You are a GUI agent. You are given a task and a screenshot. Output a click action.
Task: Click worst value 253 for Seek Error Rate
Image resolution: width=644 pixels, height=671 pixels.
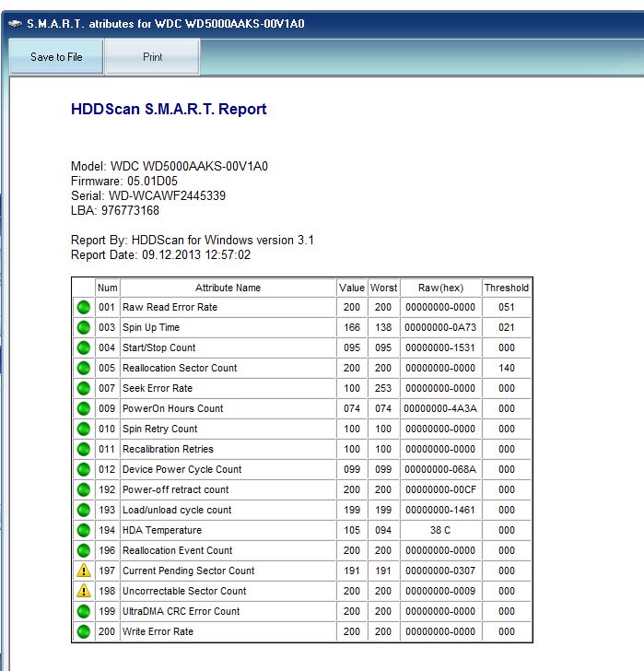(x=383, y=388)
